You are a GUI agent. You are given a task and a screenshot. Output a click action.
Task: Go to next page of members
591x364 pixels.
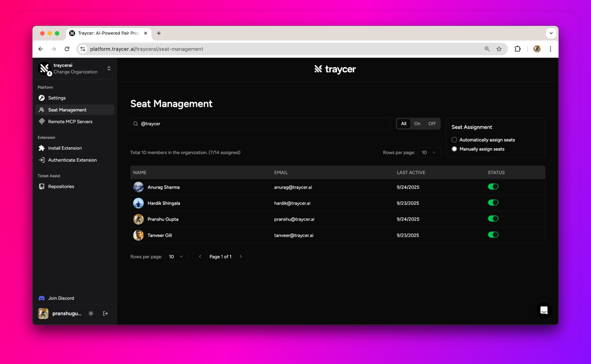(241, 257)
